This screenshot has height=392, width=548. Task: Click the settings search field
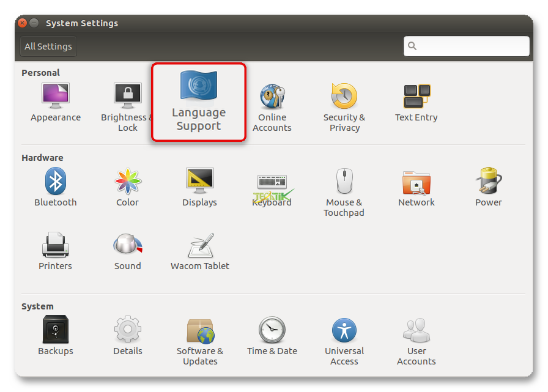pos(471,46)
